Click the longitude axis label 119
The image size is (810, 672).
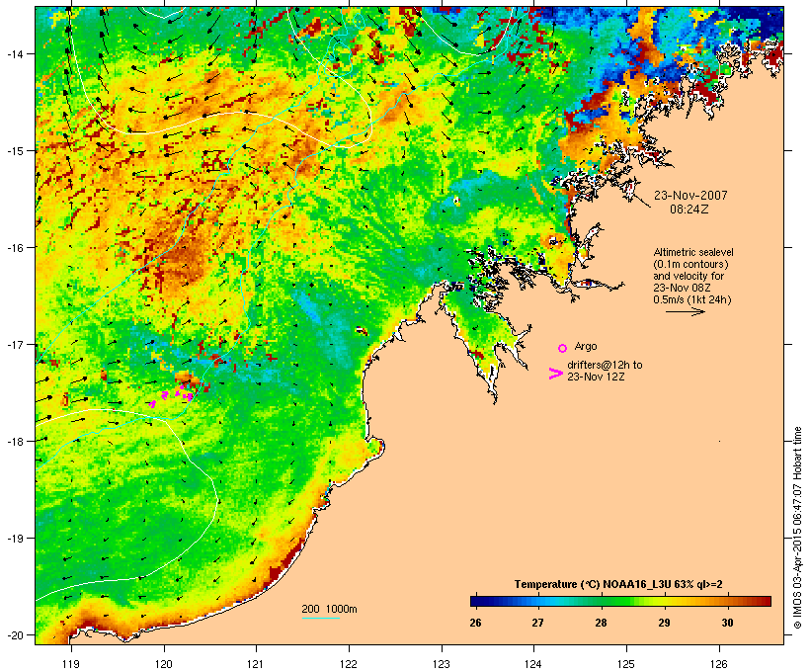(71, 664)
